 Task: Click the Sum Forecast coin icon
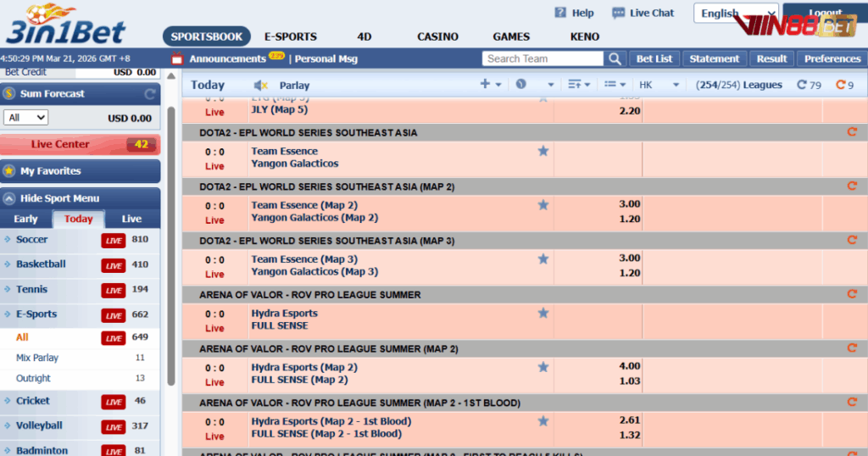coord(8,93)
